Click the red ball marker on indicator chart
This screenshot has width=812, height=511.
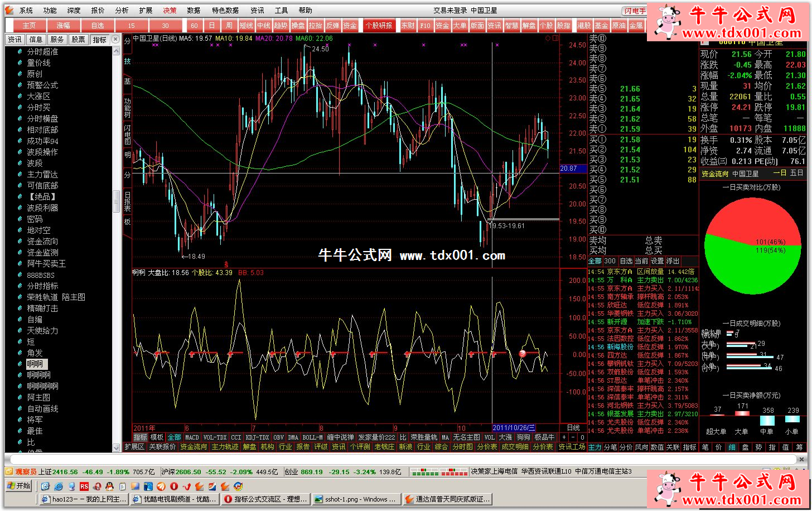coord(523,353)
